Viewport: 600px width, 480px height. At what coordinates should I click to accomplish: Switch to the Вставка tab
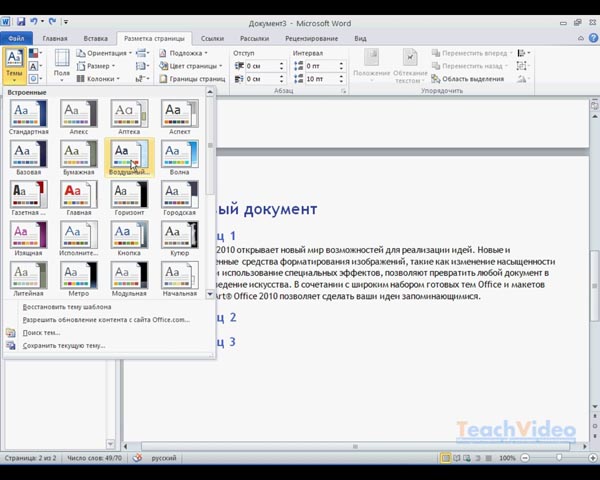97,39
